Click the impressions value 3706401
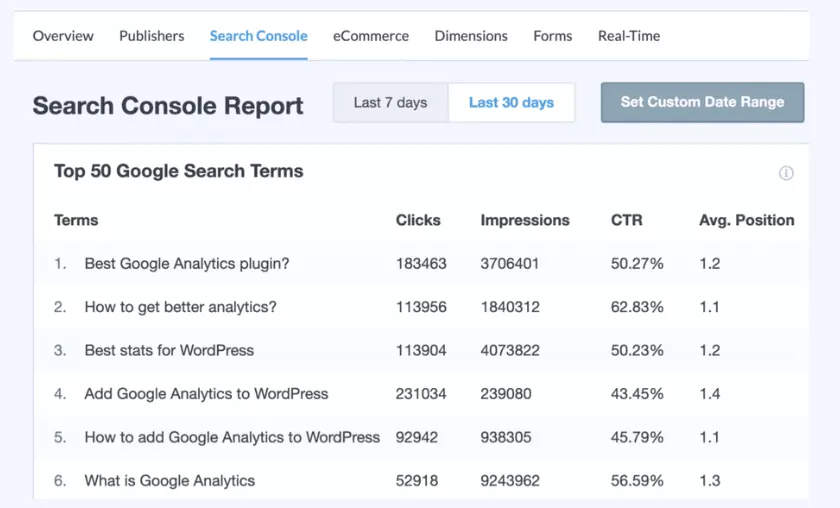Image resolution: width=840 pixels, height=508 pixels. click(x=509, y=264)
